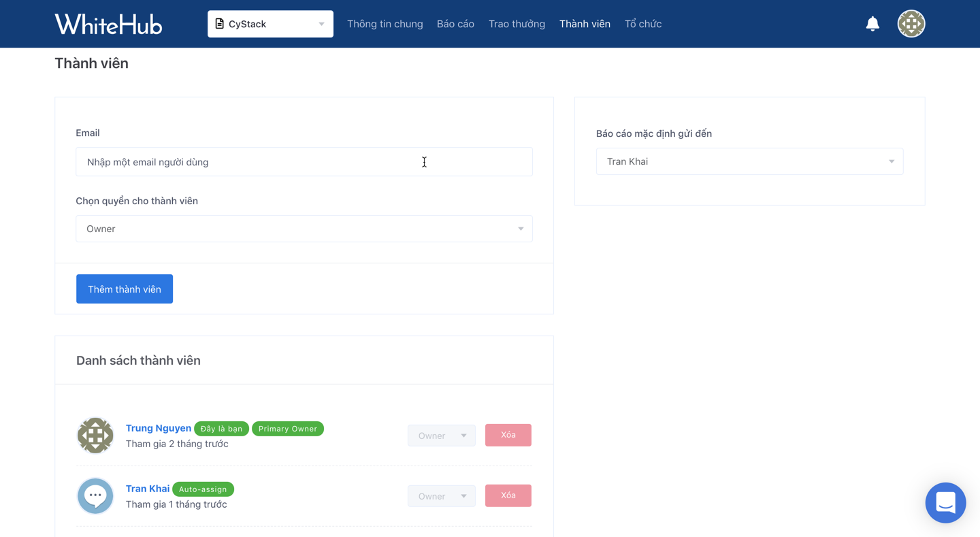Navigate to Trao thưởng
Viewport: 980px width, 537px height.
(516, 23)
